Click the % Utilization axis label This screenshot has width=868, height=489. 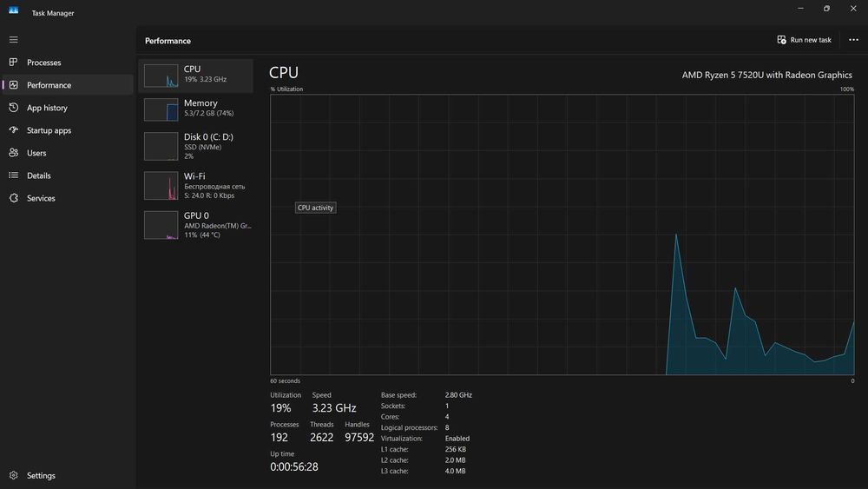286,89
